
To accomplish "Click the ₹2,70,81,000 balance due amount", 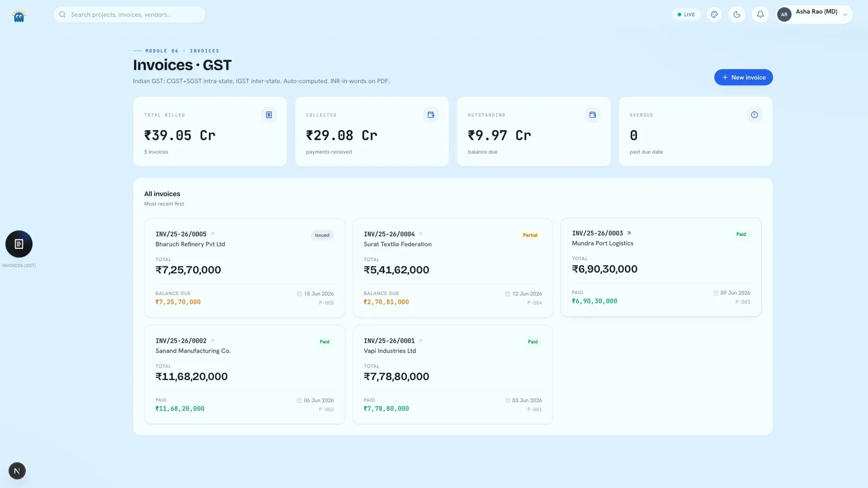I will 386,303.
